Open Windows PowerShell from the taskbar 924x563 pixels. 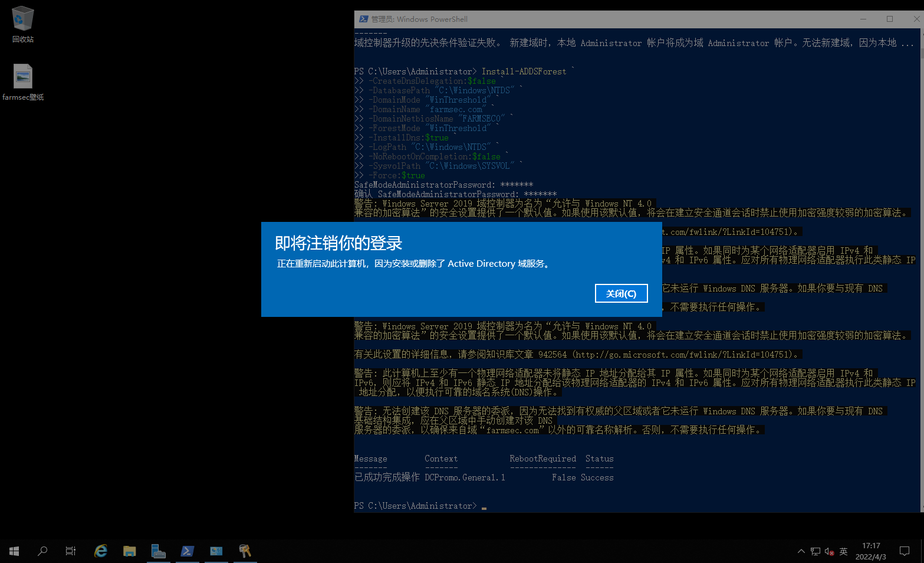(188, 551)
